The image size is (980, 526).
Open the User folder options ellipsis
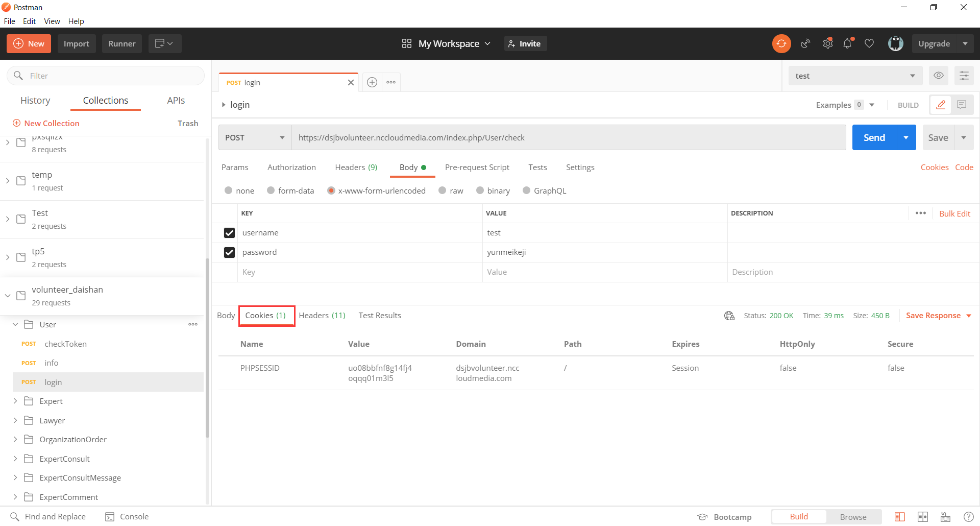[193, 324]
